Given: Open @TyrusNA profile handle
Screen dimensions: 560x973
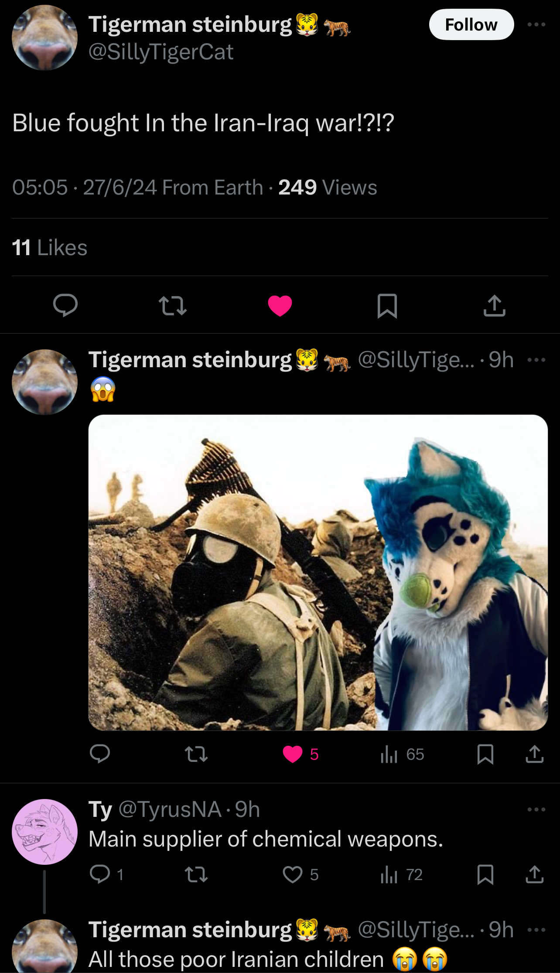Looking at the screenshot, I should coord(170,809).
